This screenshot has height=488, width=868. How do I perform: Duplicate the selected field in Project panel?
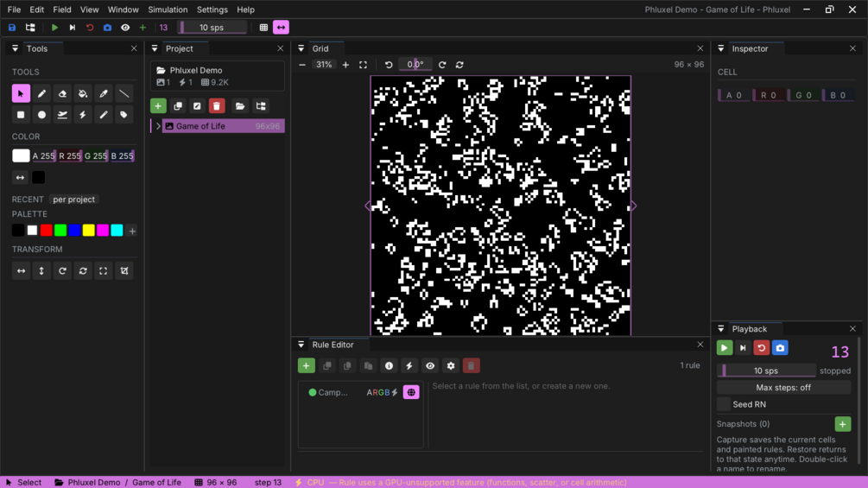point(178,105)
